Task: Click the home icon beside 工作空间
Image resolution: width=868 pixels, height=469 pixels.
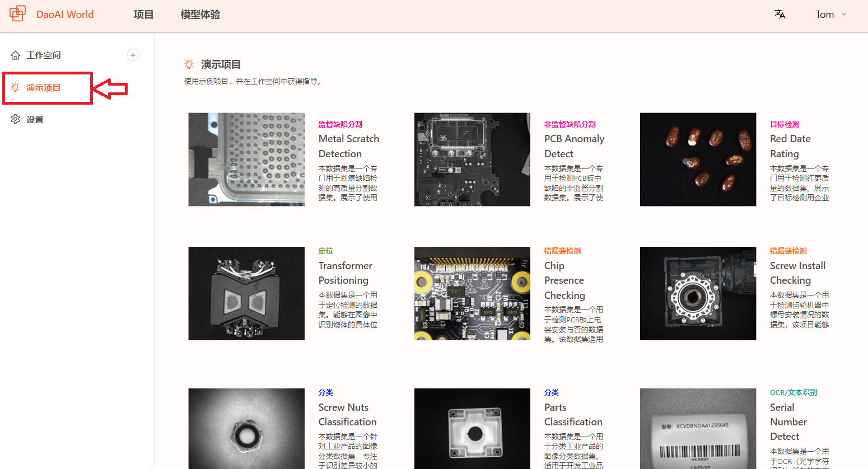Action: pyautogui.click(x=16, y=55)
